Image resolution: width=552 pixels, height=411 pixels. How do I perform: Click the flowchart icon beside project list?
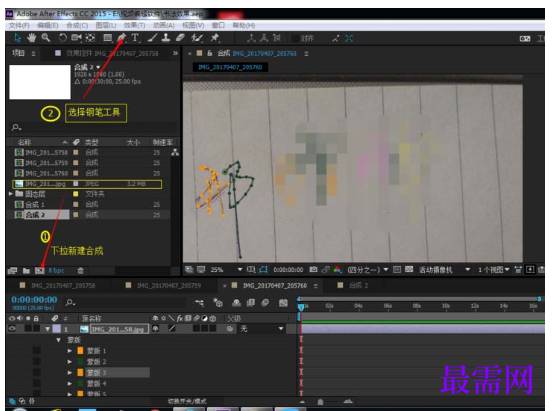click(175, 152)
